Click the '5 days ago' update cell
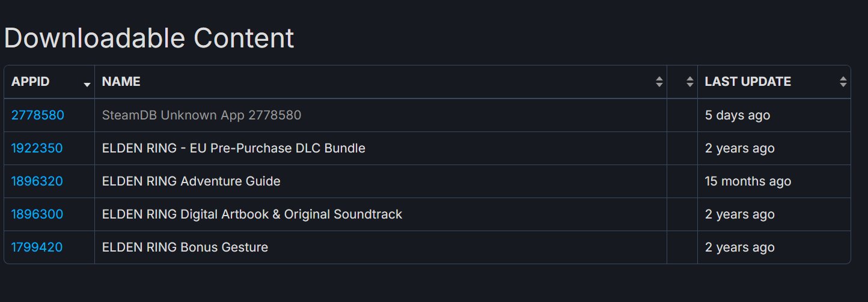This screenshot has width=868, height=302. point(737,115)
